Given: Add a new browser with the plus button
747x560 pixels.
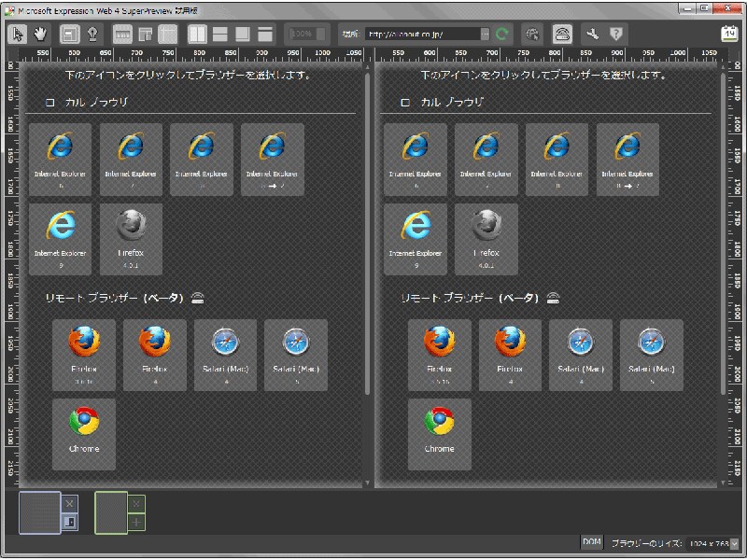Looking at the screenshot, I should (x=136, y=523).
